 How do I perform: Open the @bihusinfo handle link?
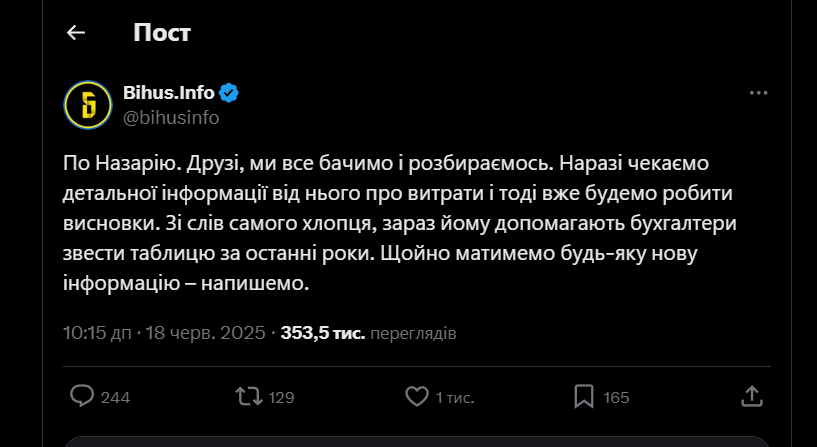coord(170,117)
